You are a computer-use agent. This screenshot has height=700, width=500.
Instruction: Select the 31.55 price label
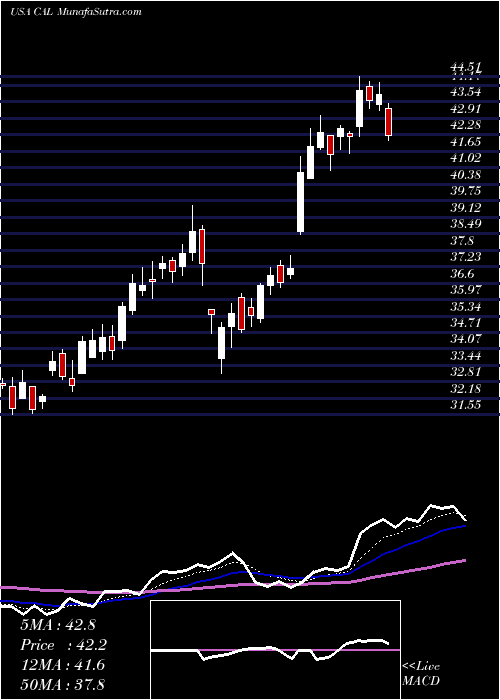pyautogui.click(x=467, y=406)
